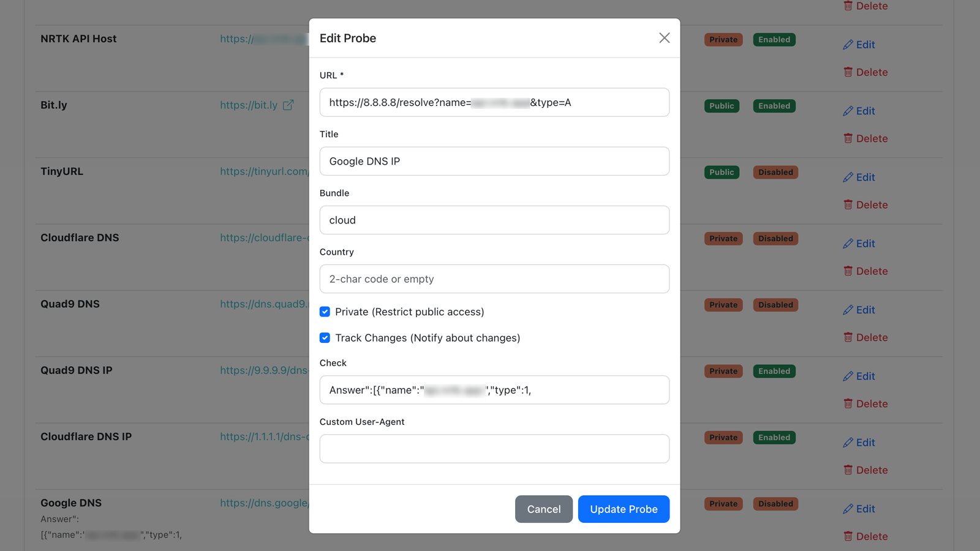This screenshot has height=551, width=980.
Task: Click the Title field containing Google DNS IP
Action: 494,161
